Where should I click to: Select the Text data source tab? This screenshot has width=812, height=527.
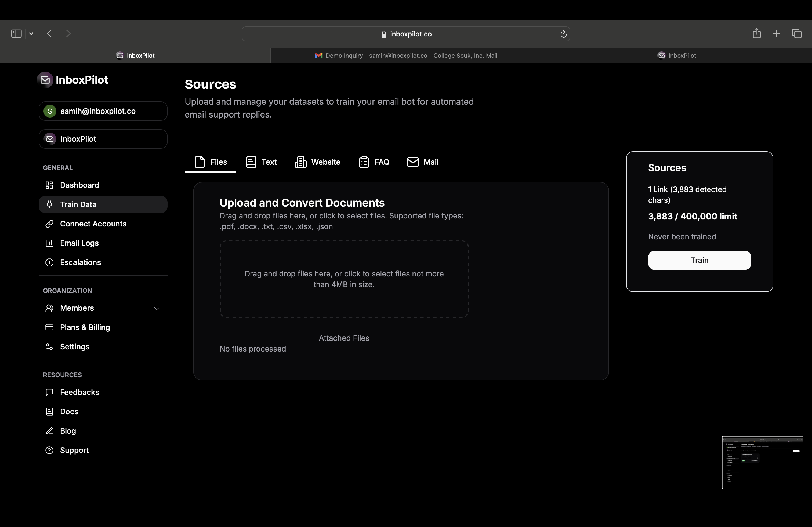(x=260, y=162)
